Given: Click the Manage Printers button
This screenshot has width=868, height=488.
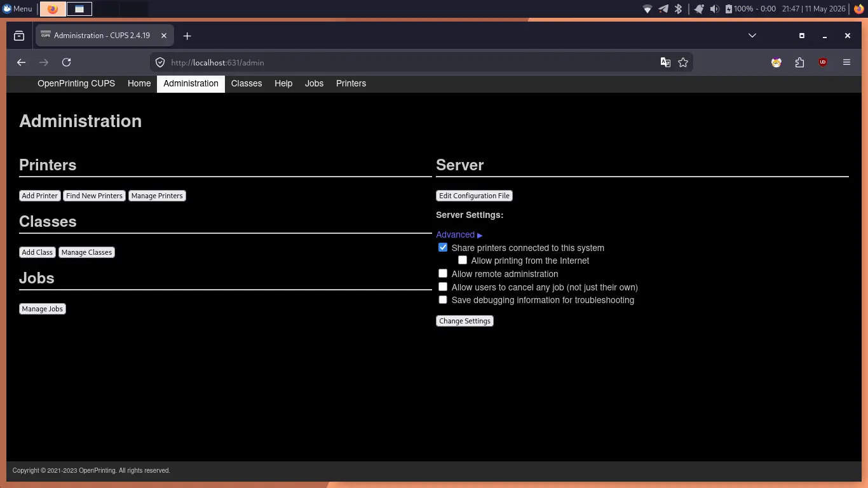Looking at the screenshot, I should click(157, 196).
